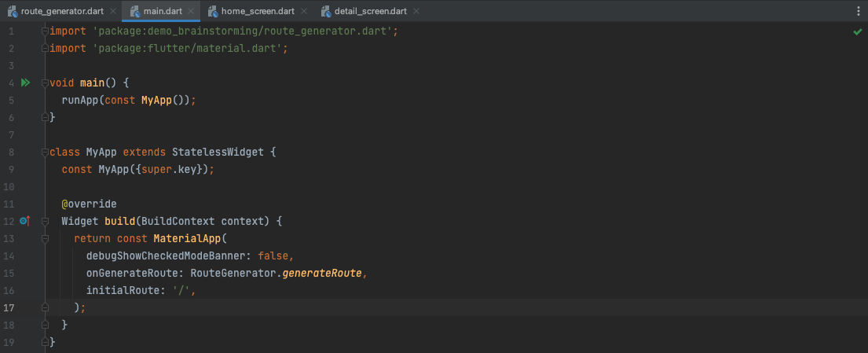The height and width of the screenshot is (353, 868).
Task: Close the route_generator.dart tab
Action: click(x=113, y=11)
